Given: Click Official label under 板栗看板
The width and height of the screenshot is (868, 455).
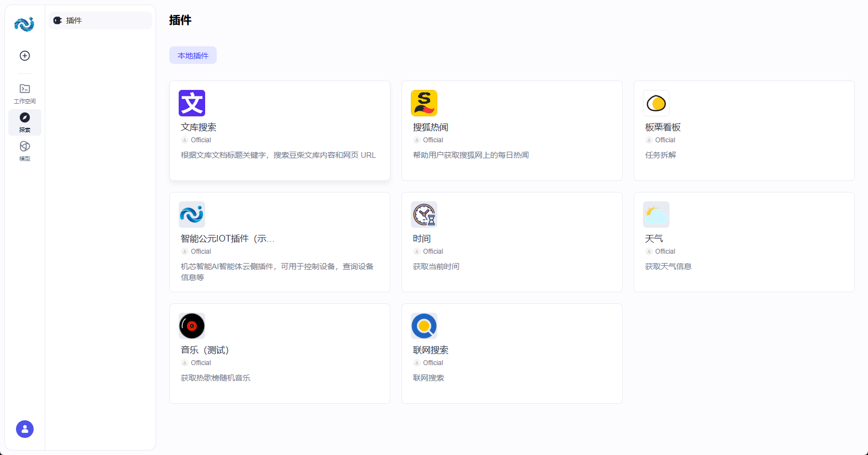Looking at the screenshot, I should [x=665, y=140].
